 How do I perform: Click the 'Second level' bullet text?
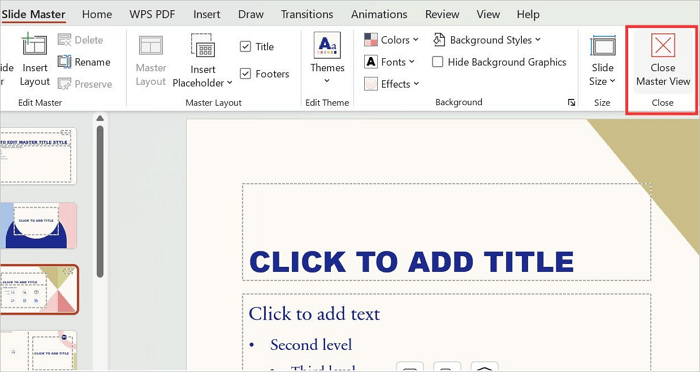click(x=311, y=345)
